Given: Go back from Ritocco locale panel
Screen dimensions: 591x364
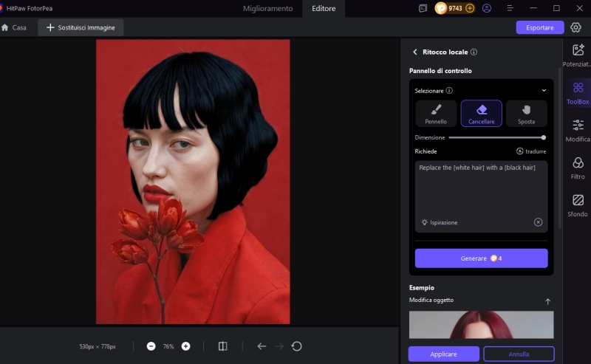Looking at the screenshot, I should pyautogui.click(x=414, y=52).
